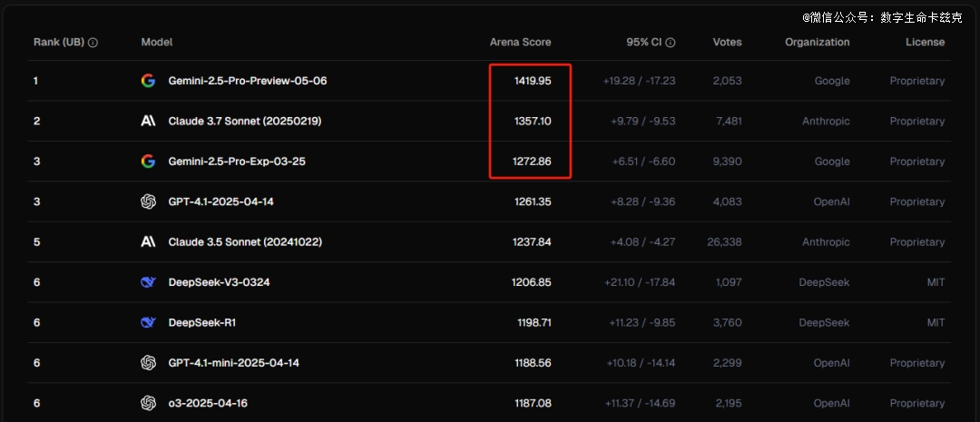Click the confidence interval +8.28 / -9.36
The image size is (980, 422).
(643, 202)
